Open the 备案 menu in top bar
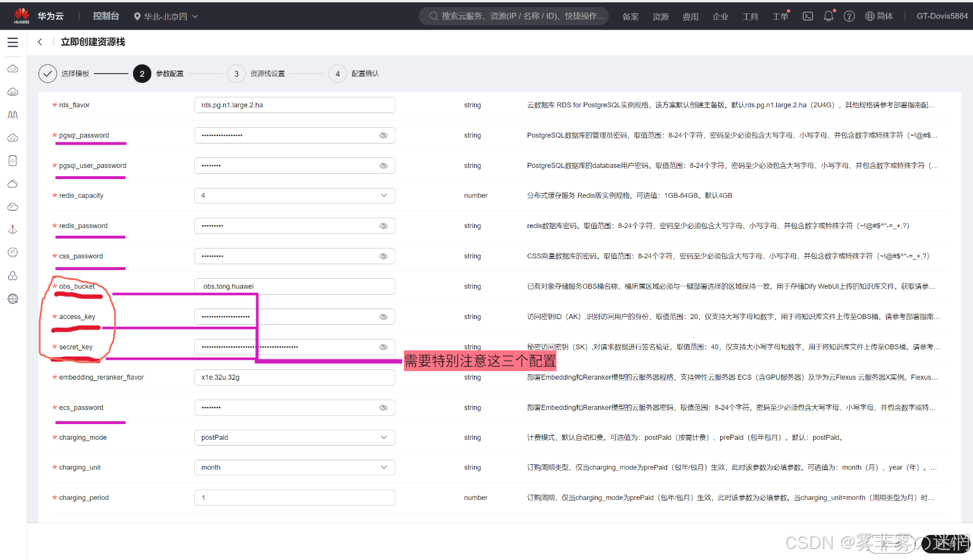973x560 pixels. (x=630, y=16)
